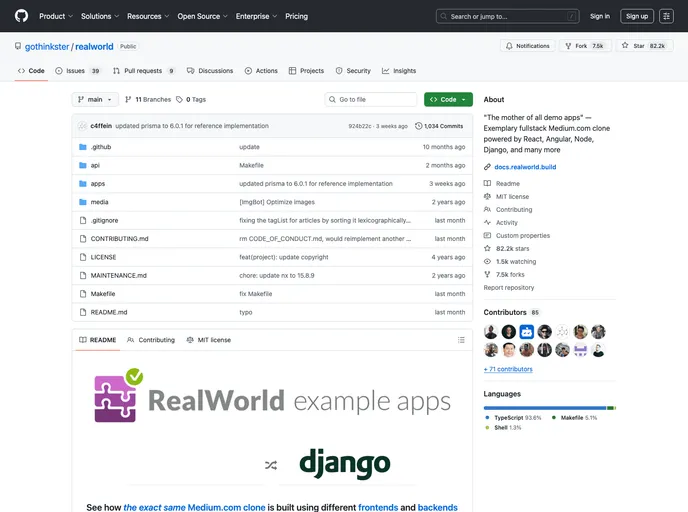
Task: Select the Contributing tab in README panel
Action: click(150, 340)
